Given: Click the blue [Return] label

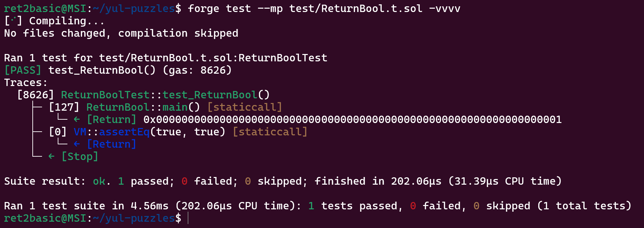Looking at the screenshot, I should 111,144.
